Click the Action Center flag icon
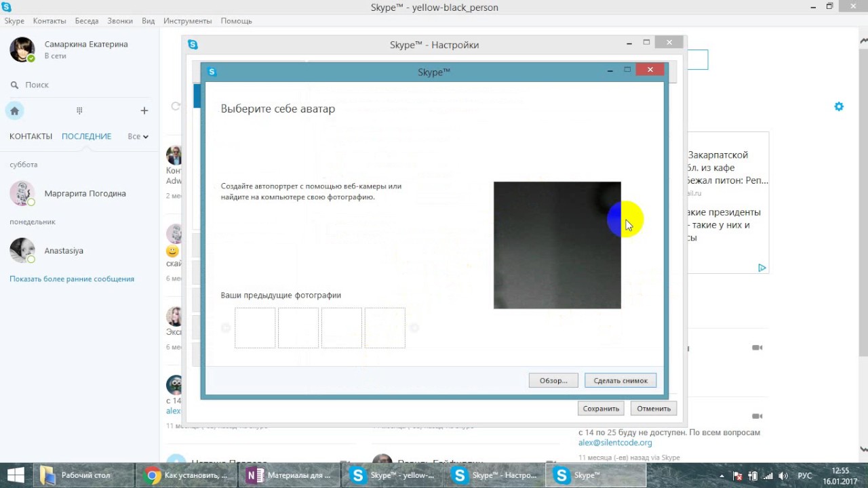This screenshot has width=868, height=488. point(738,476)
